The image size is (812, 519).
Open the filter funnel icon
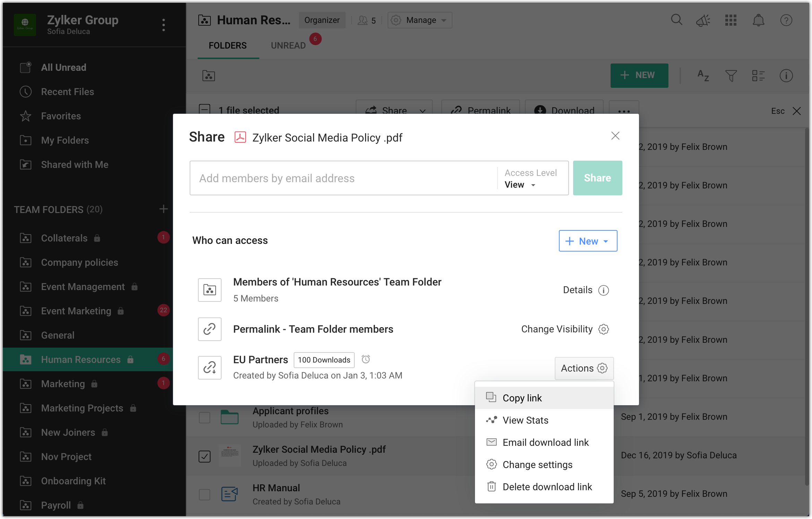(x=731, y=75)
